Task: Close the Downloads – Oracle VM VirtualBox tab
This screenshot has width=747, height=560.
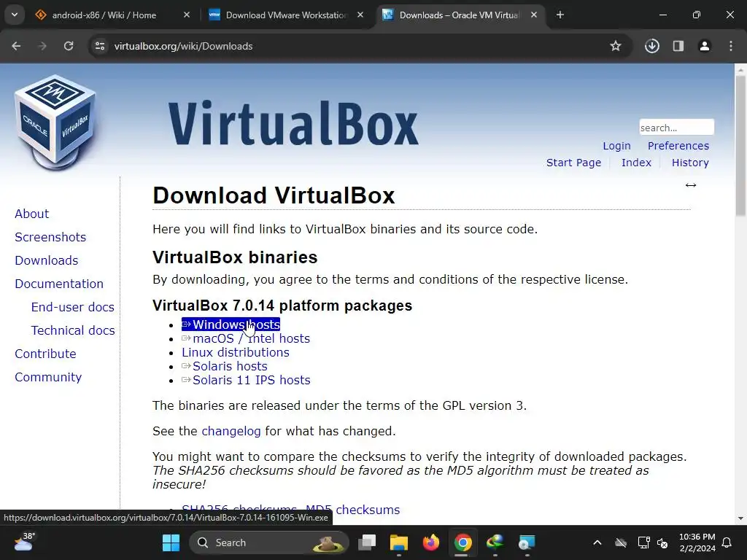Action: click(x=534, y=15)
